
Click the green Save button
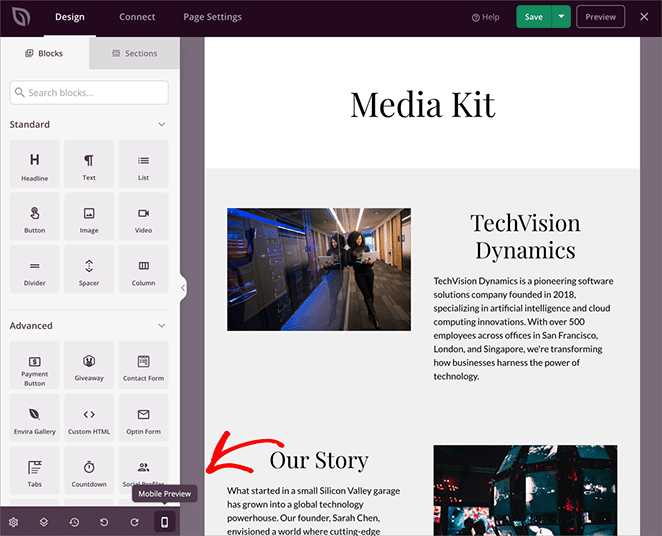pyautogui.click(x=534, y=17)
